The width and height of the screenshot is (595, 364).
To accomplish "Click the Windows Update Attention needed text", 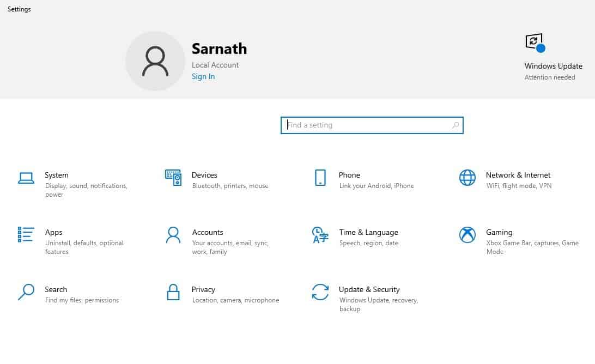I will [550, 77].
